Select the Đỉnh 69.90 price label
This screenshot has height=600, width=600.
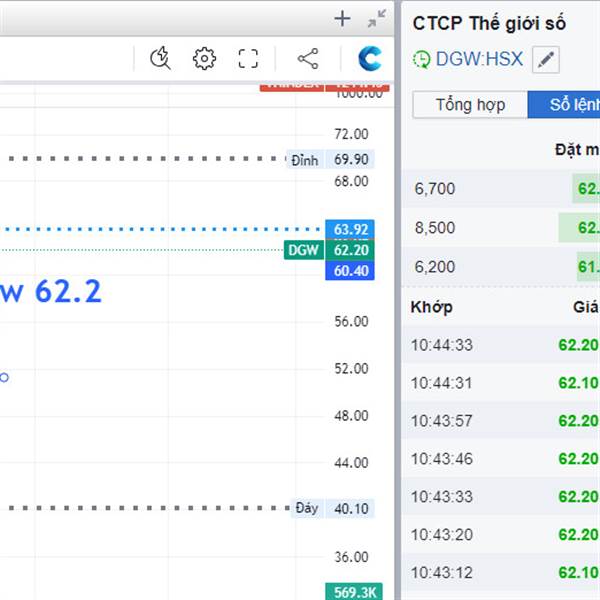click(x=330, y=159)
